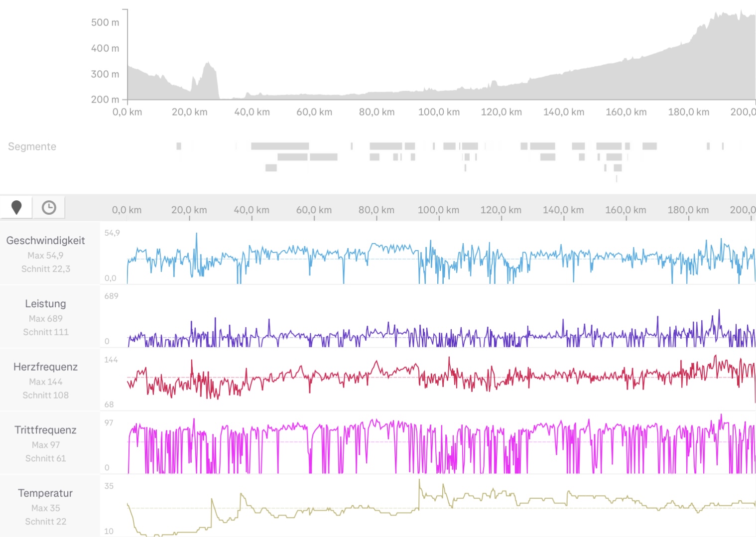Click 140,0 km on the data chart ruler
This screenshot has height=537, width=756.
(563, 210)
